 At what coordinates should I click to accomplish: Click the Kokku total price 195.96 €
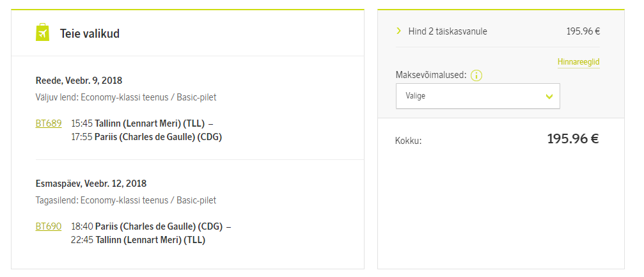pos(572,139)
